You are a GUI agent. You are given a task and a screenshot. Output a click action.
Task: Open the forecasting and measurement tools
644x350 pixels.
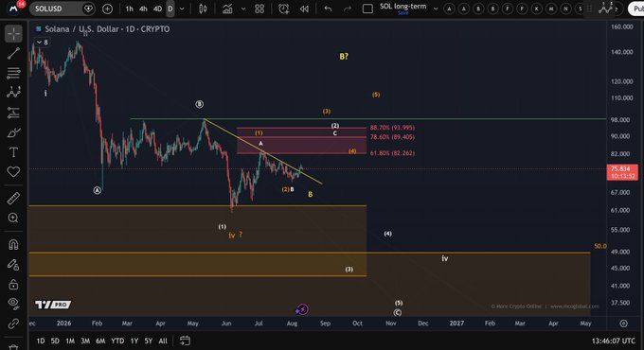(13, 113)
